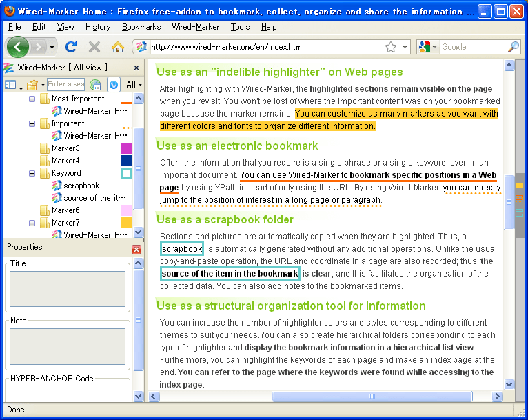
Task: Click the gray Stop loading X icon
Action: click(94, 47)
